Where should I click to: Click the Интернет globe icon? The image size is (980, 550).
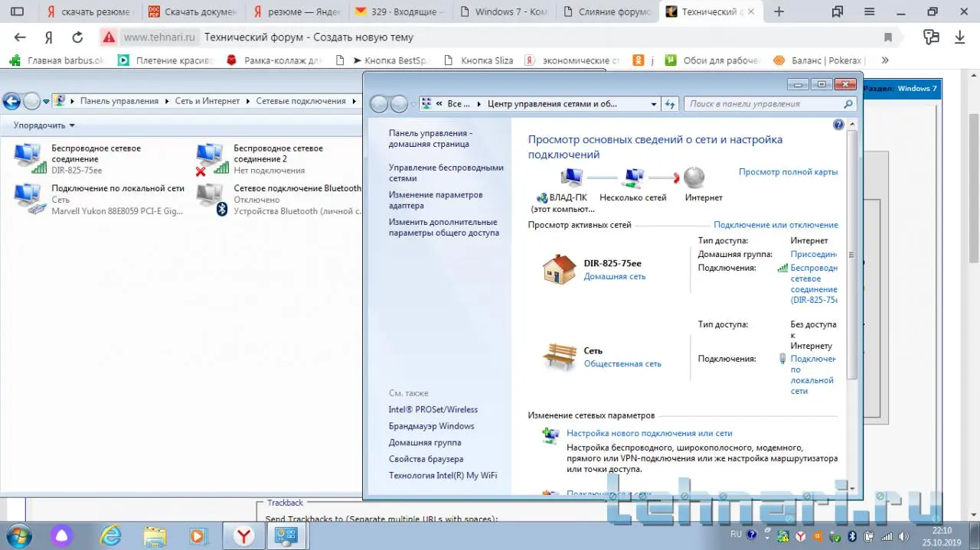[694, 177]
